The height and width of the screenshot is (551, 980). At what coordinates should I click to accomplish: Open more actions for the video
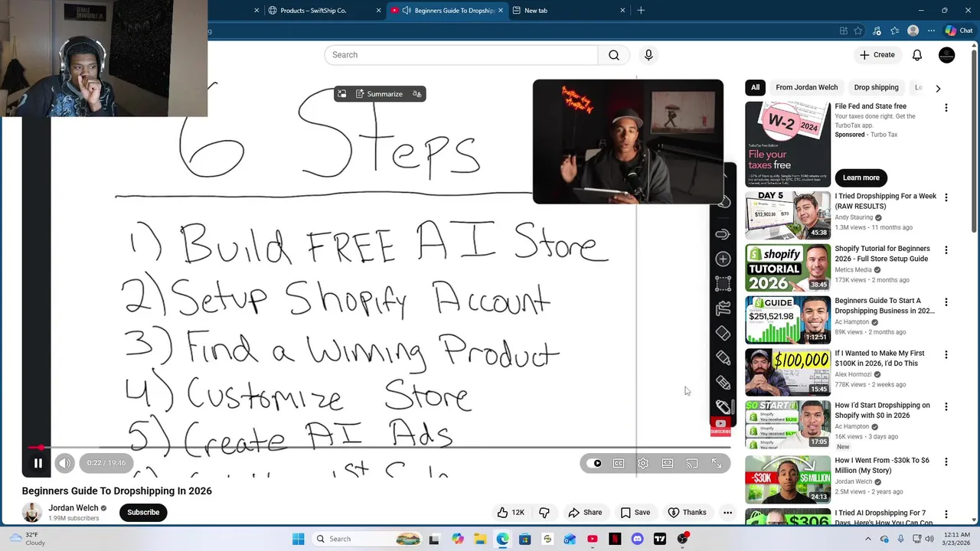pos(728,513)
